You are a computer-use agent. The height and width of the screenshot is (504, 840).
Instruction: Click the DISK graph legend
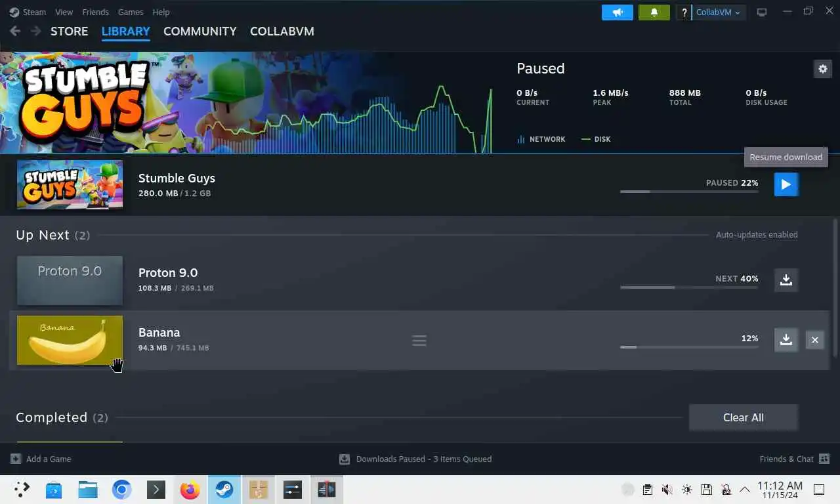pyautogui.click(x=596, y=139)
